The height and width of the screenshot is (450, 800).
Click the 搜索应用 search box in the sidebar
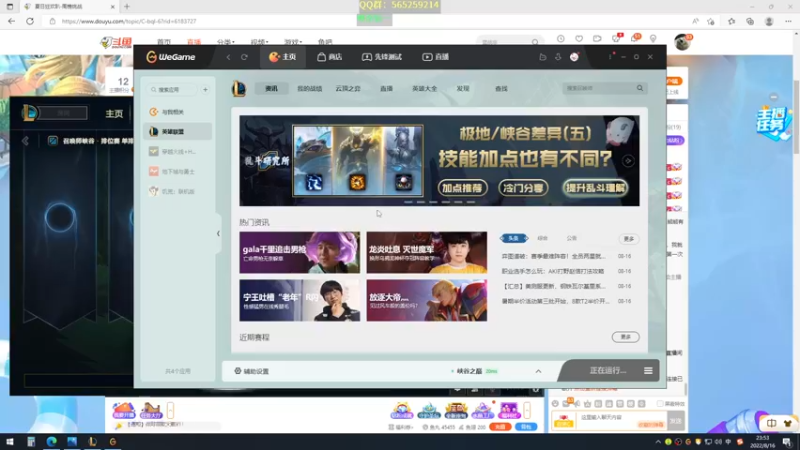pos(171,89)
